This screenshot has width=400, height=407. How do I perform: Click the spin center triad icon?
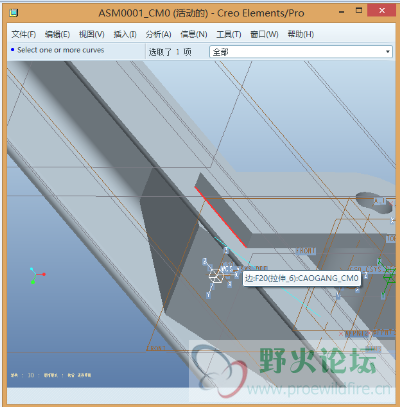click(37, 275)
